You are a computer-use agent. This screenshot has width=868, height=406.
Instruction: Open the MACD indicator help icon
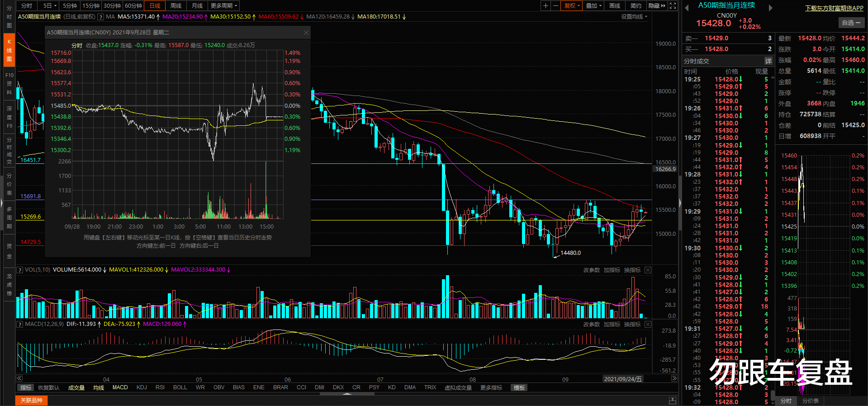[x=20, y=324]
